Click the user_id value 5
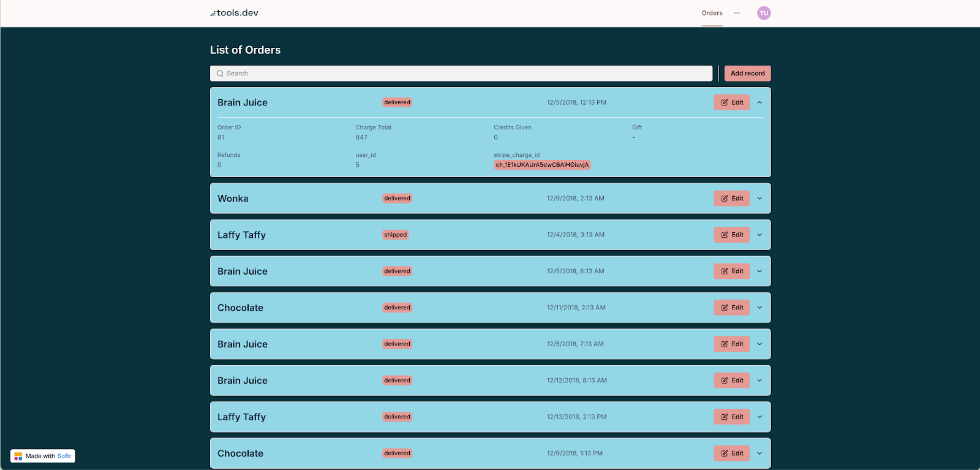The height and width of the screenshot is (470, 980). tap(358, 165)
